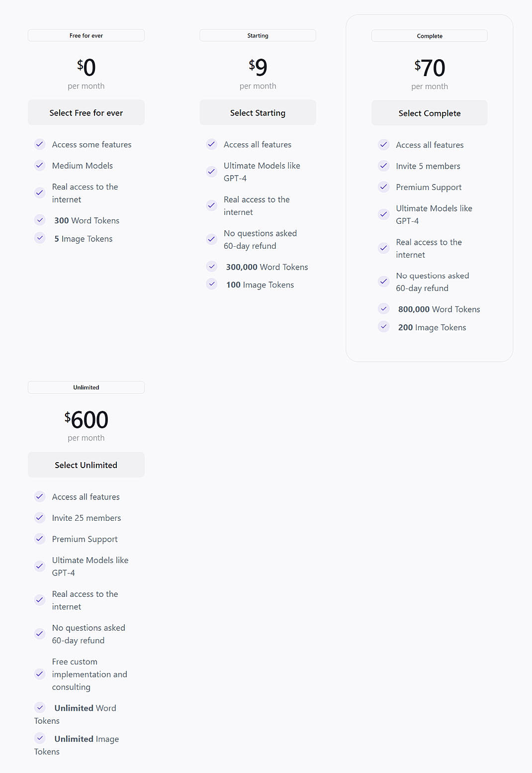Select the Starting plan
The width and height of the screenshot is (532, 773).
click(257, 112)
